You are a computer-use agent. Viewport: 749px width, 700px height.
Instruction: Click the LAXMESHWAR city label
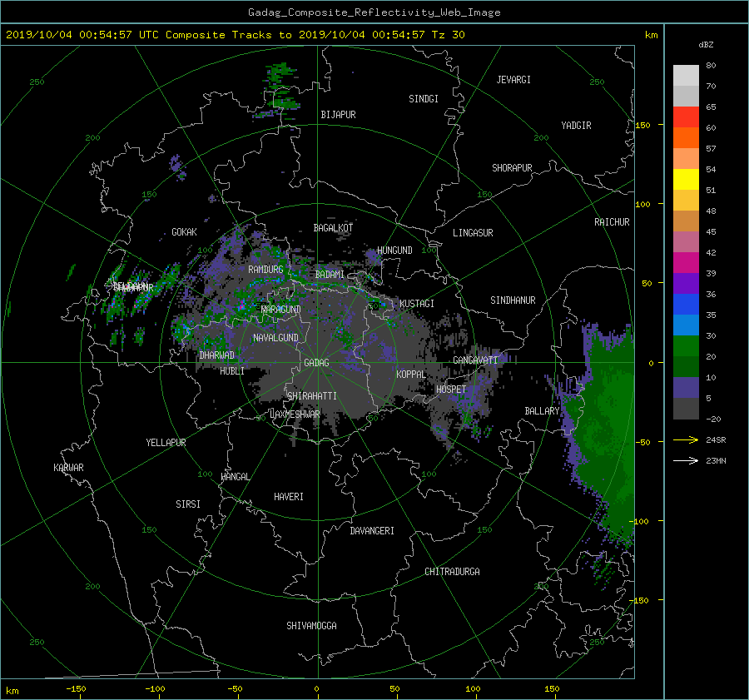pyautogui.click(x=295, y=415)
